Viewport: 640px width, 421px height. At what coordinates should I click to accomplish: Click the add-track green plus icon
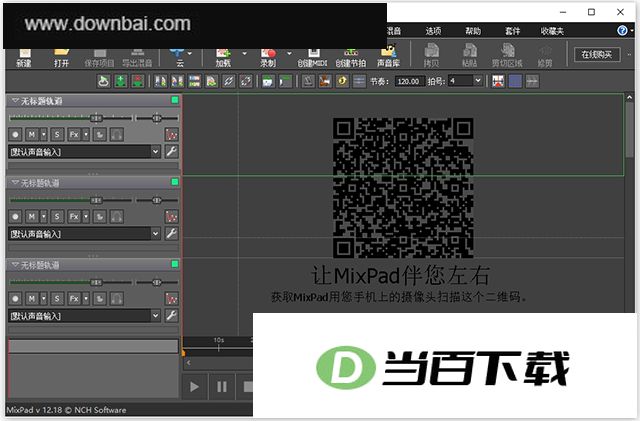coord(120,81)
